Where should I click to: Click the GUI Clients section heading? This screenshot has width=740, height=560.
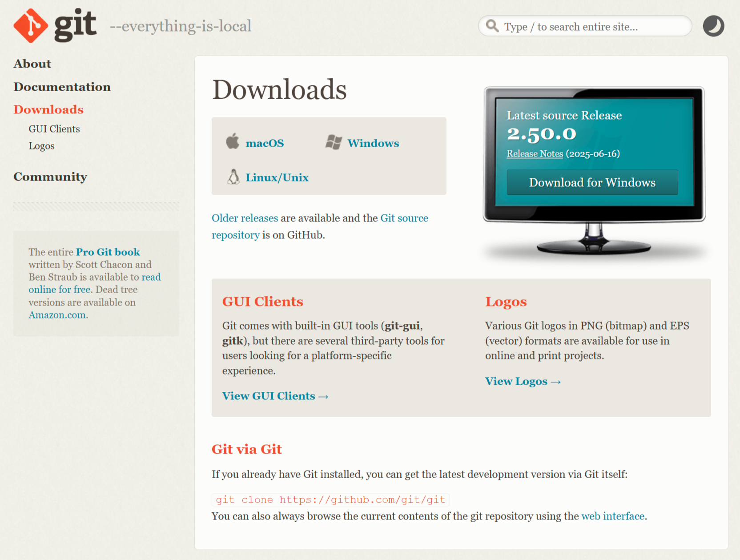pyautogui.click(x=263, y=302)
